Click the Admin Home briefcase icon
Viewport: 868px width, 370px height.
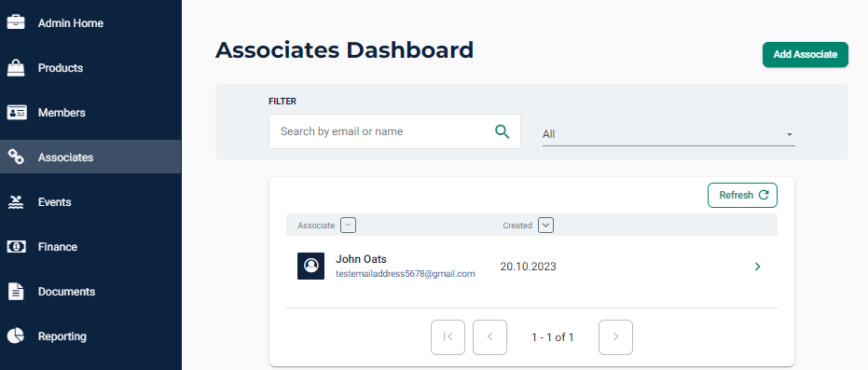tap(16, 22)
